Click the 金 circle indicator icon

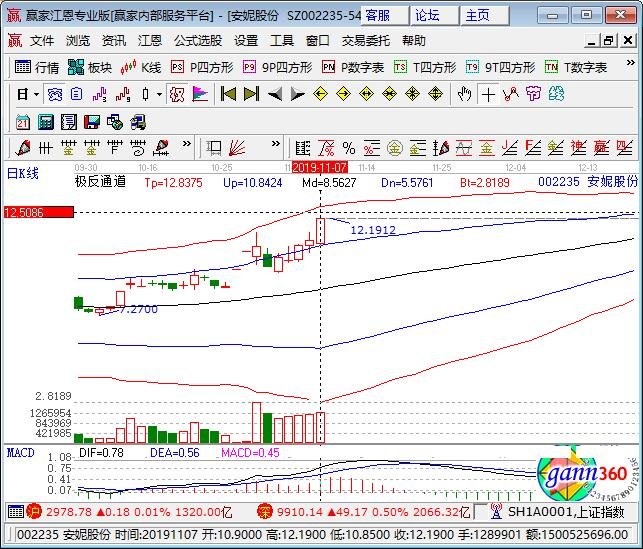(394, 148)
